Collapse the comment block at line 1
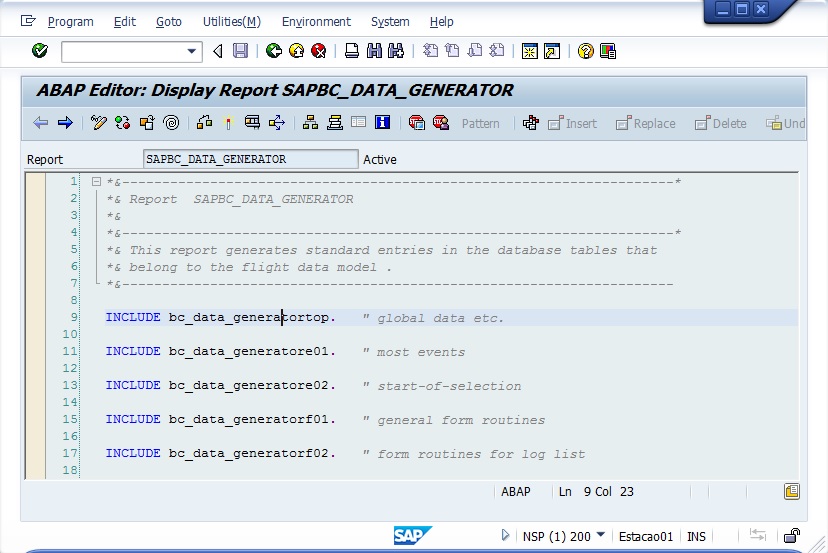 pos(96,182)
